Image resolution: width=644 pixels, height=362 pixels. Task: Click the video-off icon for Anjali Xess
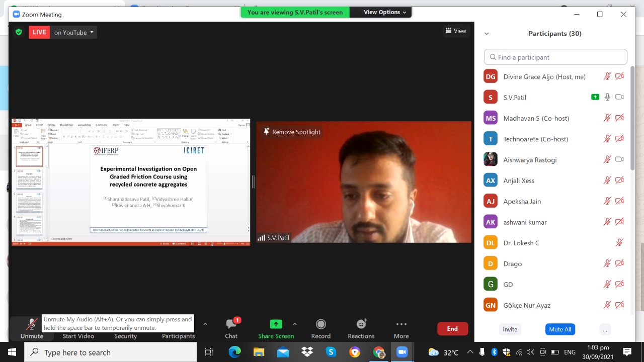click(x=619, y=180)
